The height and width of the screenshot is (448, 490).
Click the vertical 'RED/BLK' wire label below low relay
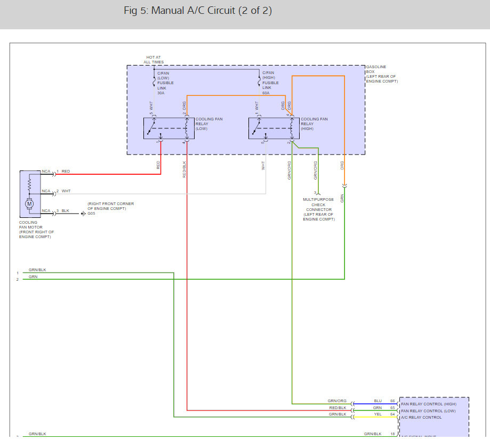coord(184,169)
